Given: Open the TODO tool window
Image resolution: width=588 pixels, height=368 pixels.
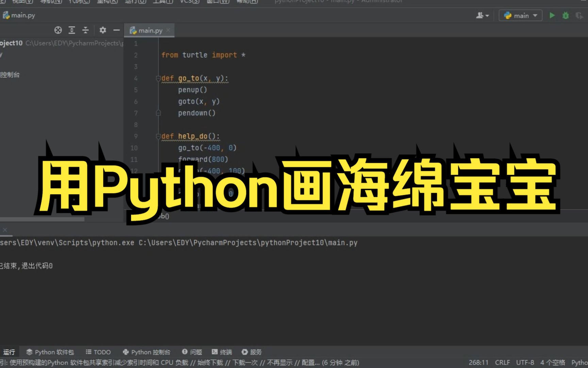Looking at the screenshot, I should [x=98, y=352].
